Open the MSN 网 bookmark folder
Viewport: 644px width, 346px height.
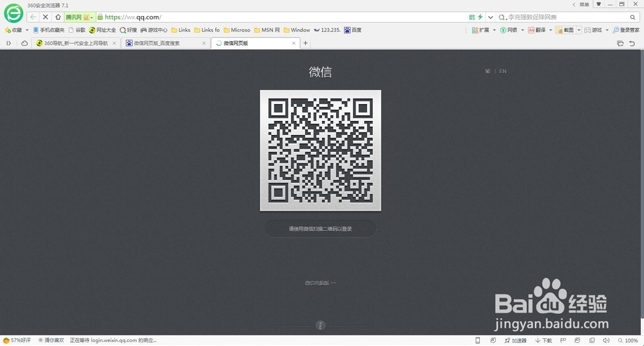(x=267, y=30)
